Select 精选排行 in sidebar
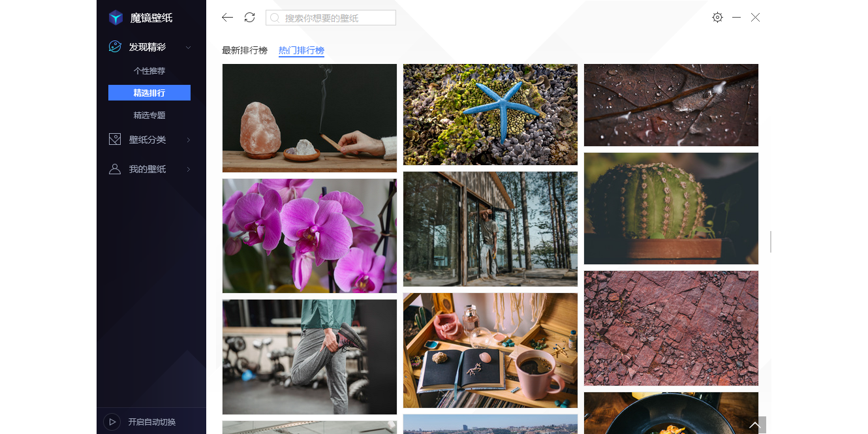This screenshot has width=868, height=434. point(149,93)
